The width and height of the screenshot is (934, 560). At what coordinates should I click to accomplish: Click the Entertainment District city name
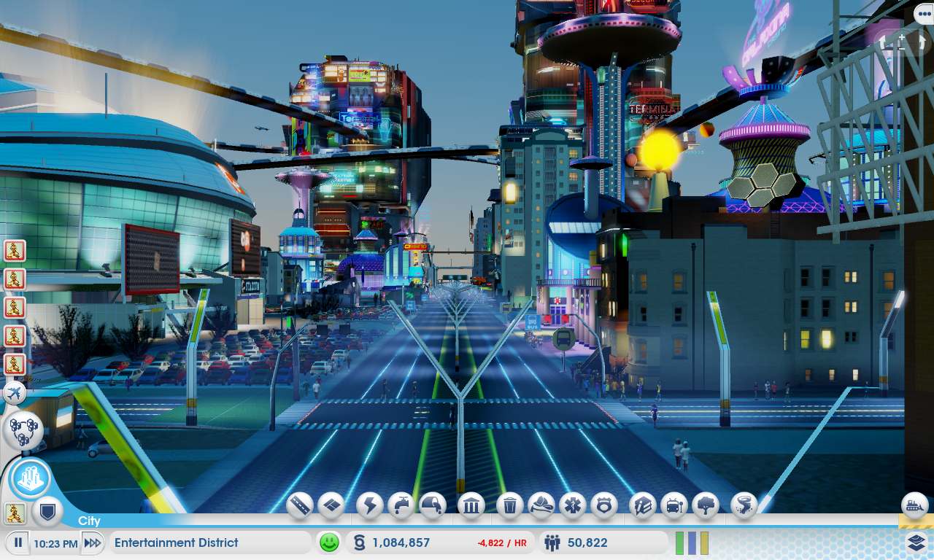tap(176, 542)
